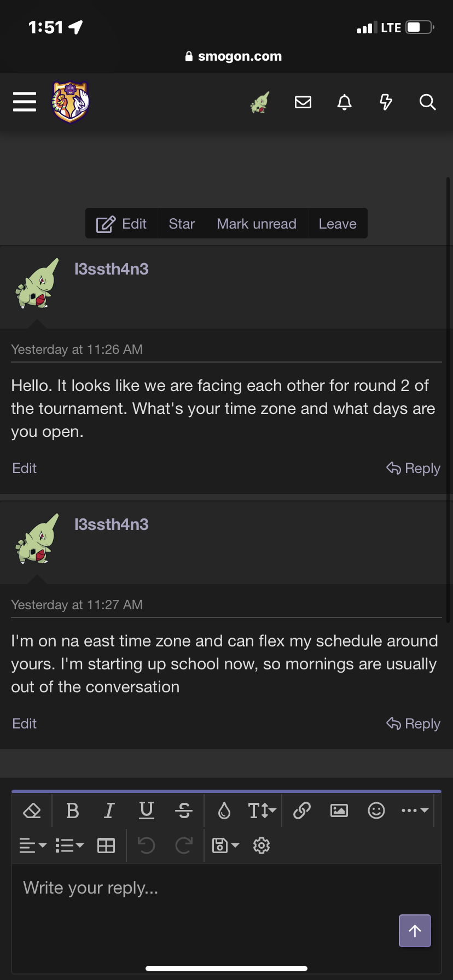The width and height of the screenshot is (453, 980).
Task: Toggle underline formatting
Action: [147, 810]
